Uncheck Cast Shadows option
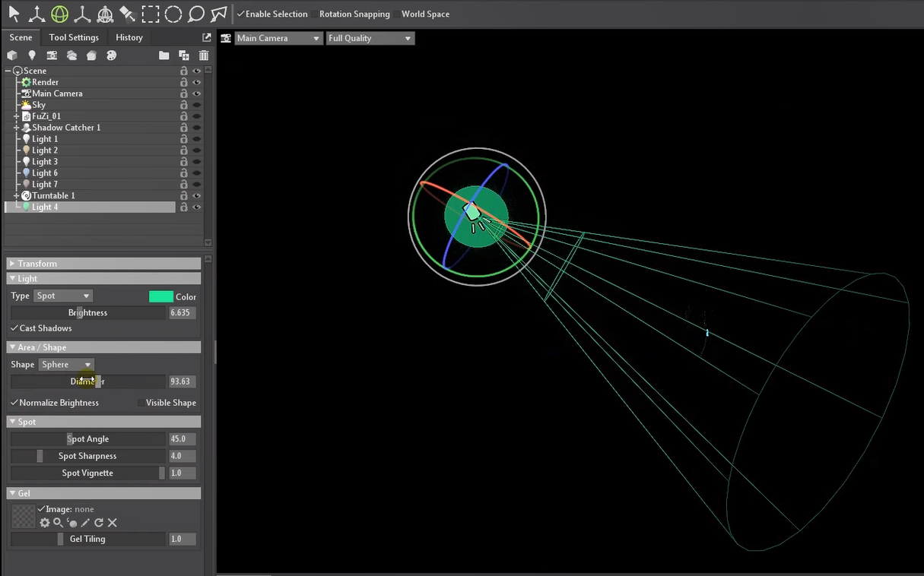924x576 pixels. (14, 328)
